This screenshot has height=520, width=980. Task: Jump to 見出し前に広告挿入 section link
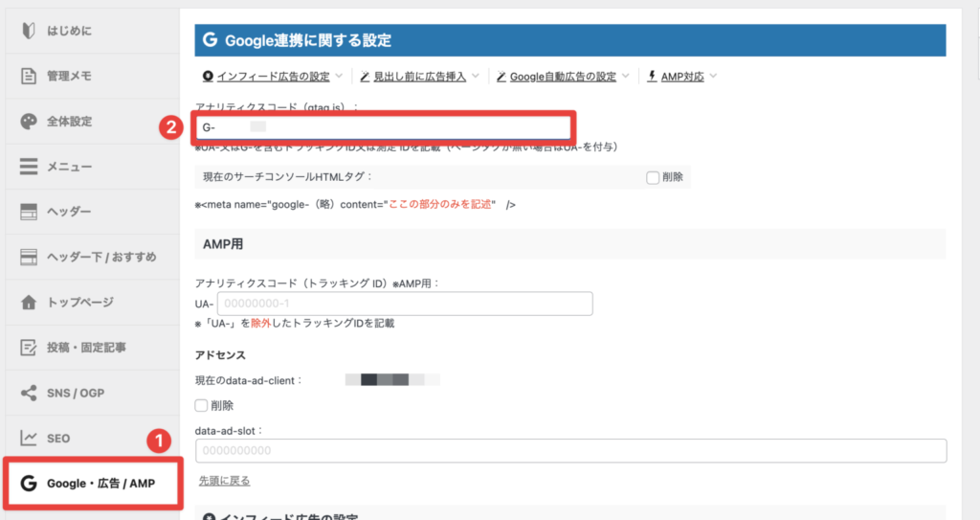coord(420,77)
